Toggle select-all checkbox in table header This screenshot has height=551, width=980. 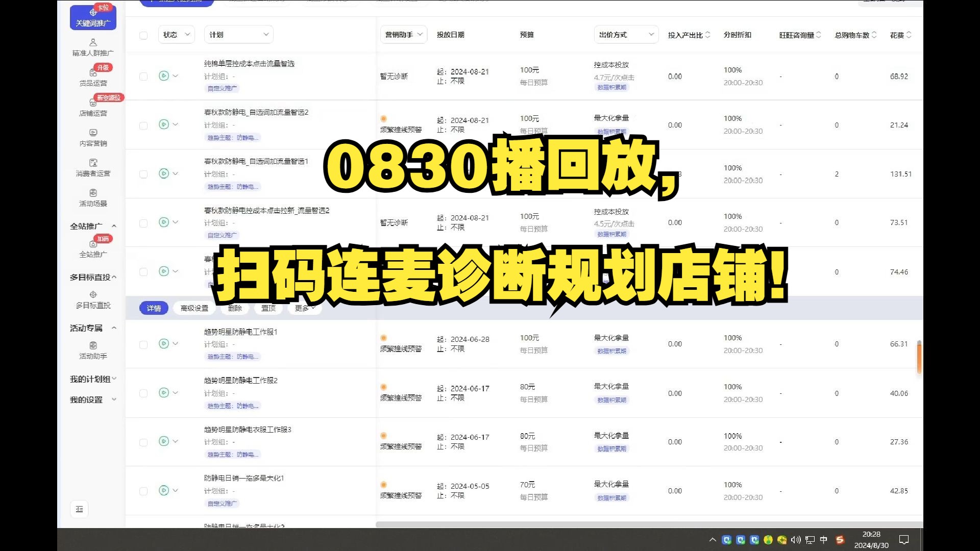(143, 35)
